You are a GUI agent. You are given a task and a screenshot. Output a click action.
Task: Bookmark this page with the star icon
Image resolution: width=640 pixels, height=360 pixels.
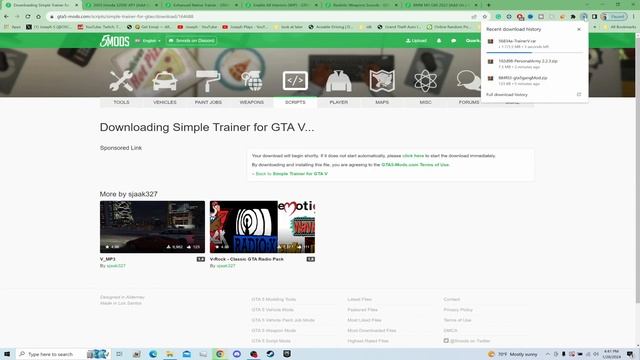(485, 17)
